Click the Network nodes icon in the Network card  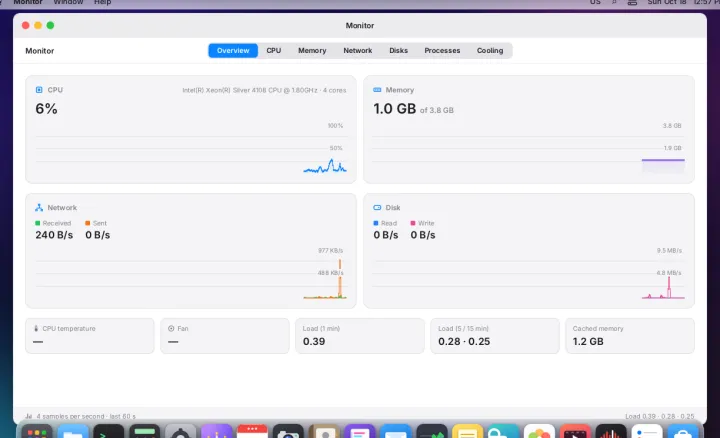(x=39, y=208)
